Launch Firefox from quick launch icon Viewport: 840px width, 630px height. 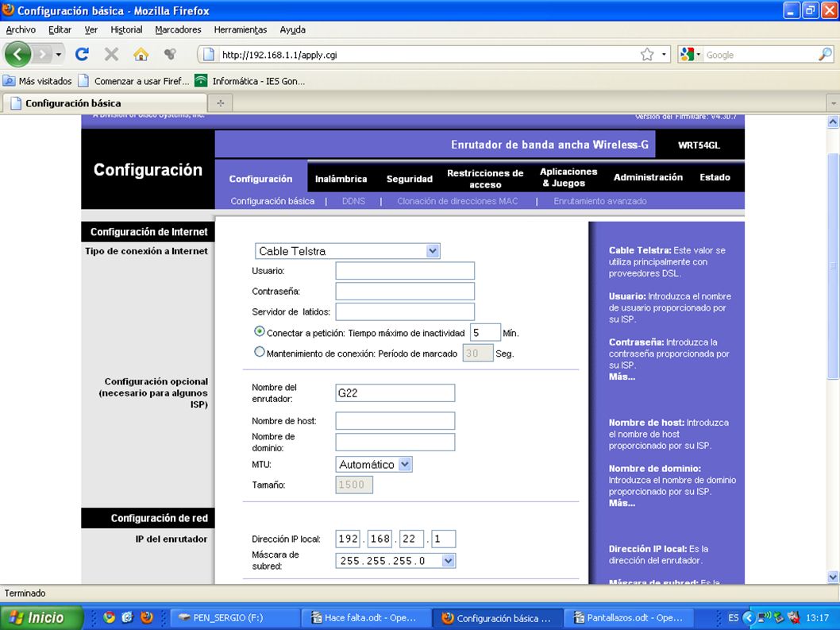pyautogui.click(x=146, y=617)
